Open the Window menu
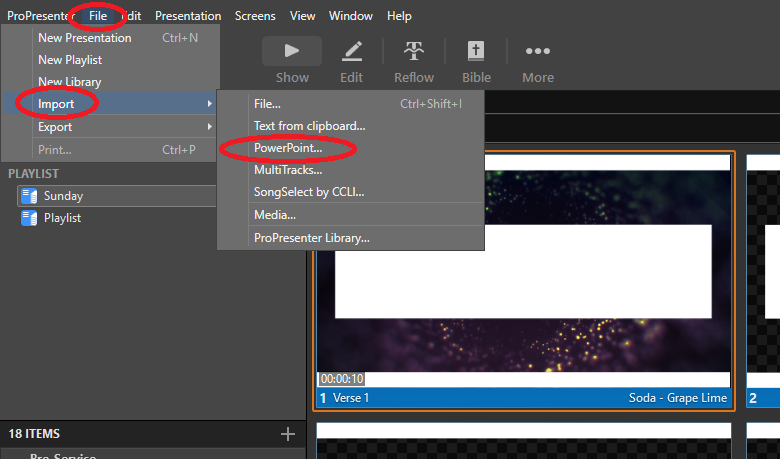 tap(351, 16)
